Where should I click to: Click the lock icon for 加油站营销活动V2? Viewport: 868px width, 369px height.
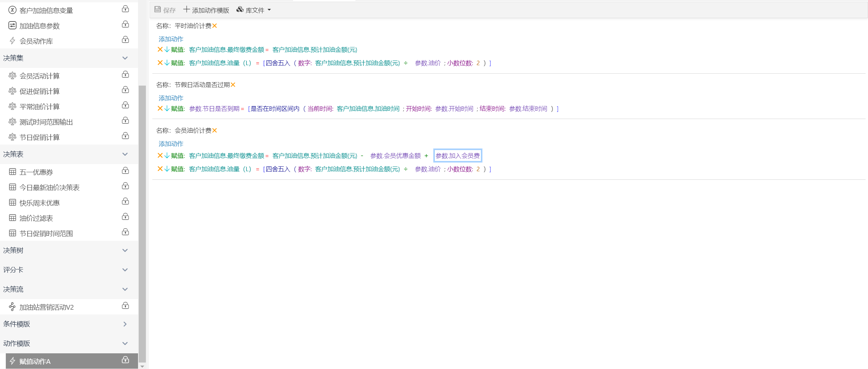[125, 306]
